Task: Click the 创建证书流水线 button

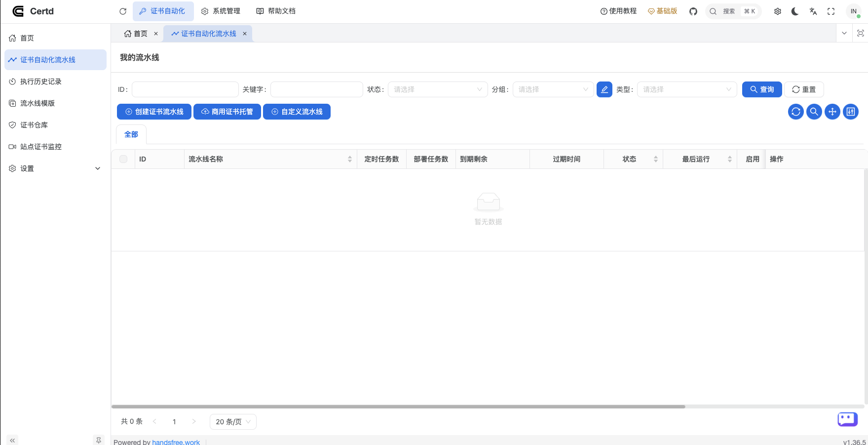Action: pos(154,112)
